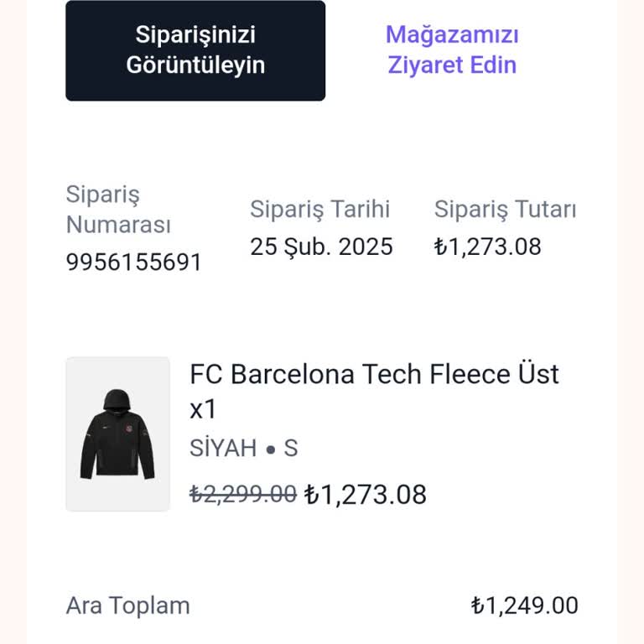Click the Sipariş Numarası label

point(118,210)
